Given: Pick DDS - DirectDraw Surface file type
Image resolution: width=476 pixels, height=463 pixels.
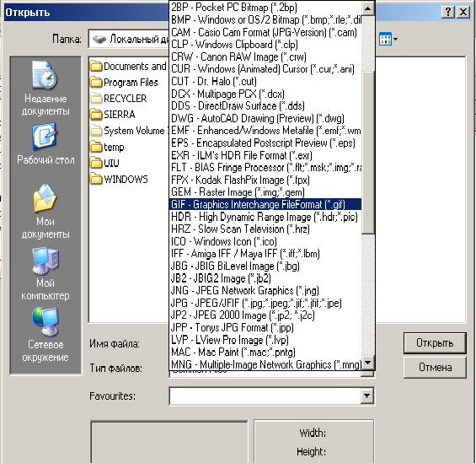Looking at the screenshot, I should click(265, 106).
